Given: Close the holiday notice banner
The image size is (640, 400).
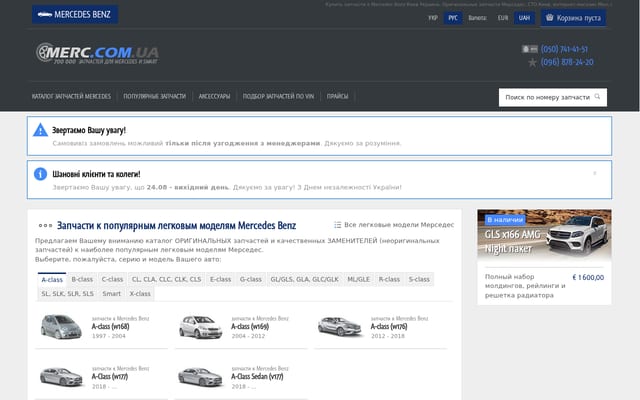Looking at the screenshot, I should (x=595, y=173).
